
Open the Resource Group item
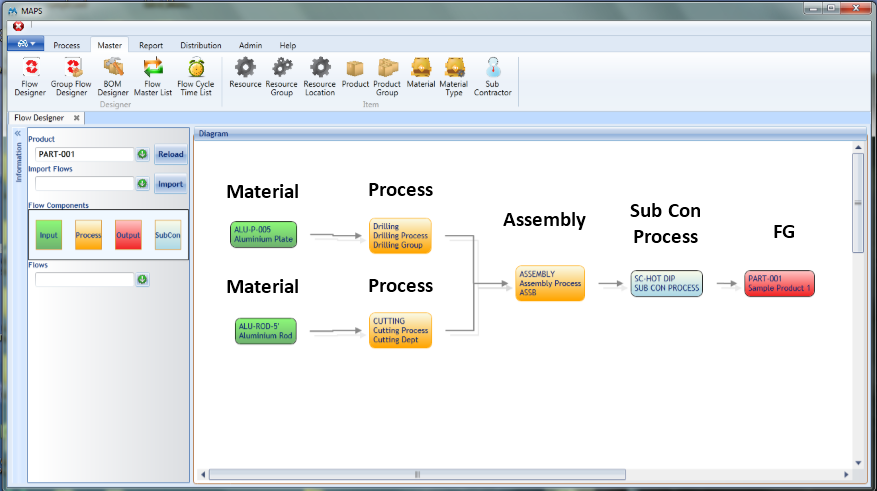coord(281,77)
